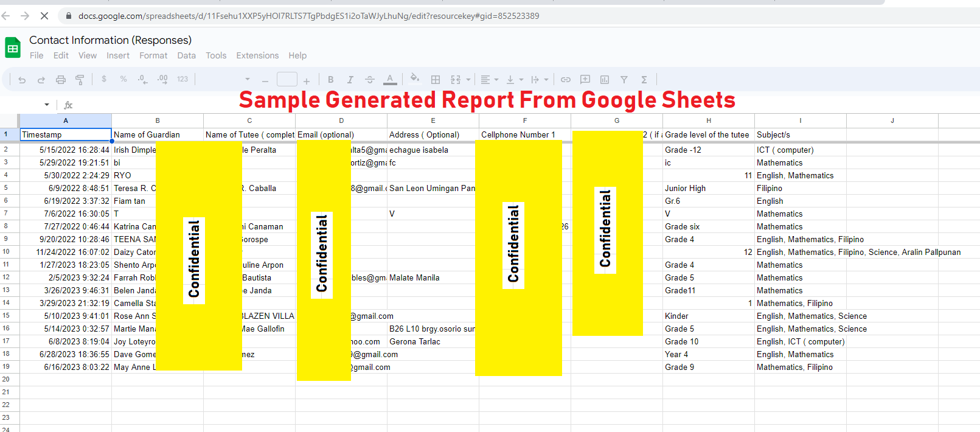Select the Timestamp header cell
980x432 pixels.
click(x=66, y=134)
